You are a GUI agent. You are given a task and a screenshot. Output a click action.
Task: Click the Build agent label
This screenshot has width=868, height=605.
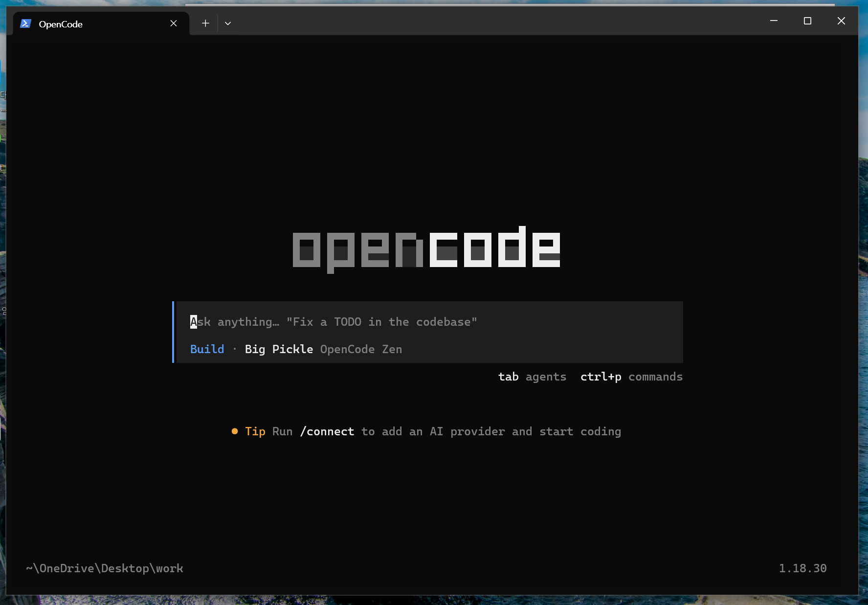coord(207,349)
